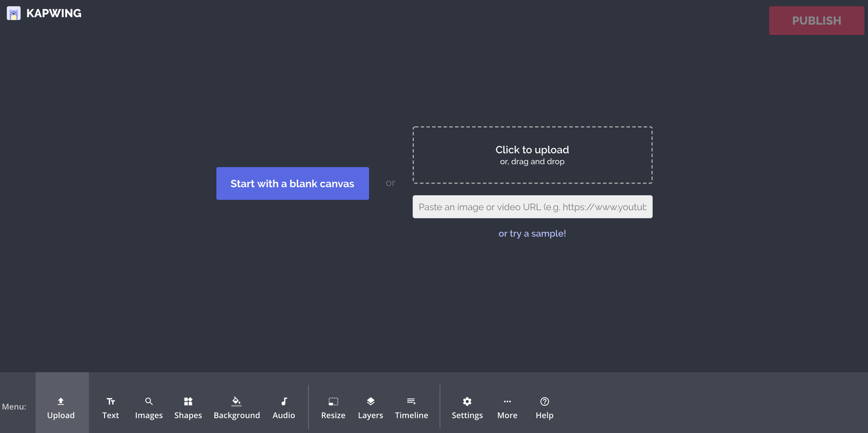Screen dimensions: 868x433
Task: Click the 'Click to upload' heading
Action: coord(532,150)
